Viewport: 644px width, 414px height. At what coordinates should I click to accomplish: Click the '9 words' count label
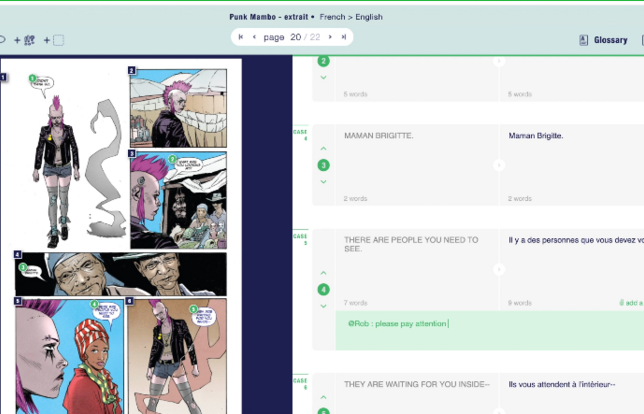pos(520,303)
